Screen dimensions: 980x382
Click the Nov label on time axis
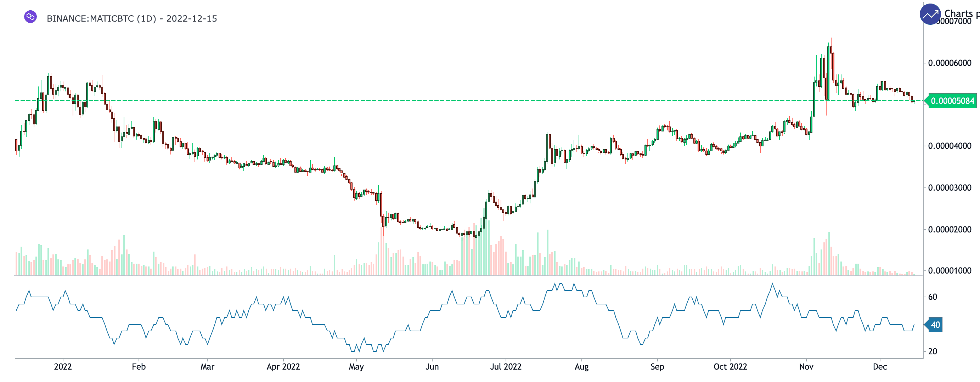[806, 367]
